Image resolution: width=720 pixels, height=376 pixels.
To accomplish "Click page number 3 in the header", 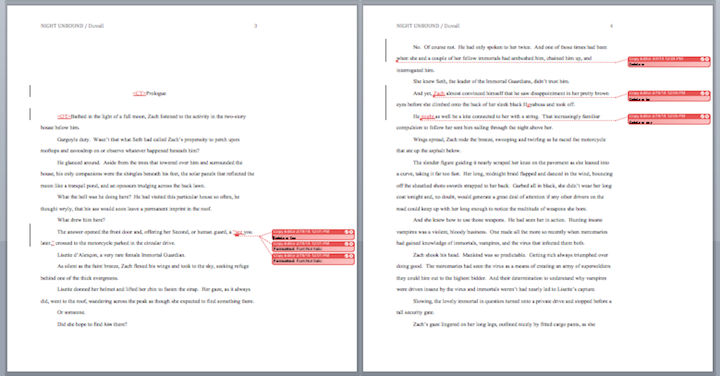I will 256,26.
